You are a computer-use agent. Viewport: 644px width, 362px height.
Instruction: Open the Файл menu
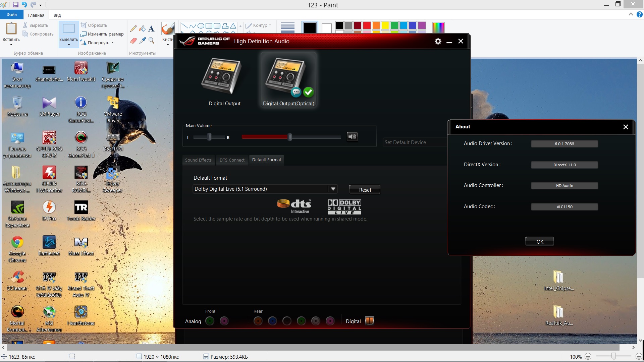12,15
